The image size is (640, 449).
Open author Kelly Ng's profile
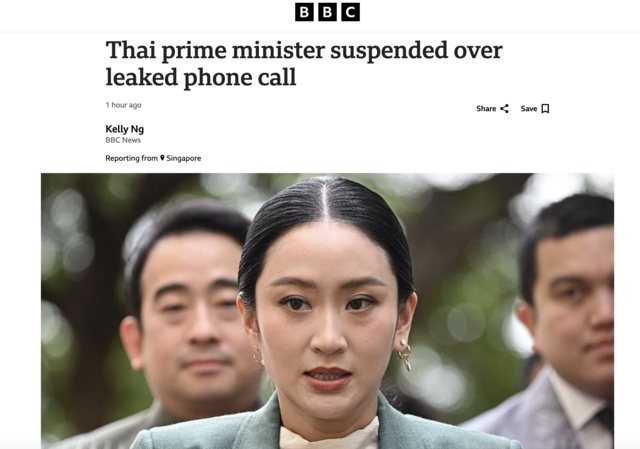[x=124, y=129]
